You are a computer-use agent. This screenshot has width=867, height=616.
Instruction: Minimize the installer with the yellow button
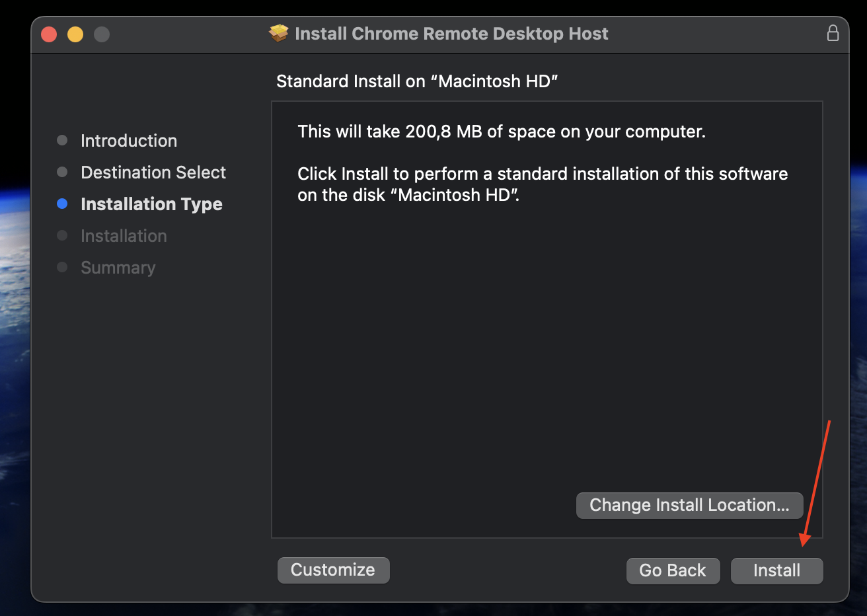75,34
